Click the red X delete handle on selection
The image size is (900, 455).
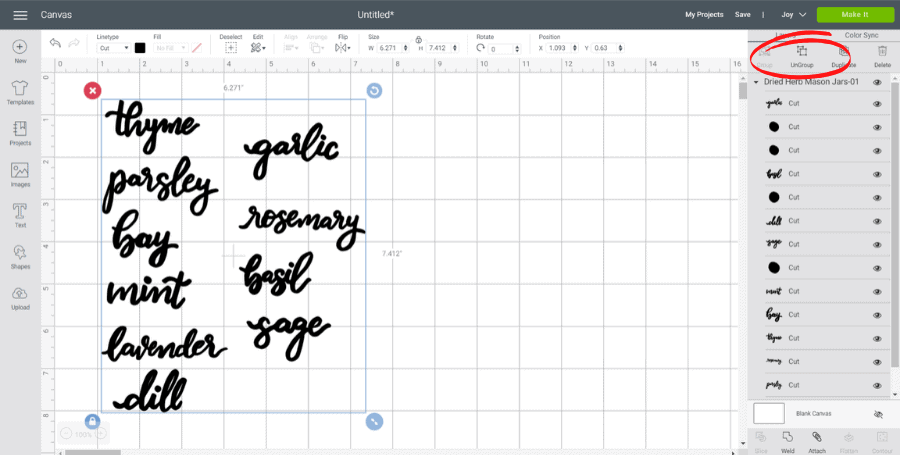click(92, 91)
